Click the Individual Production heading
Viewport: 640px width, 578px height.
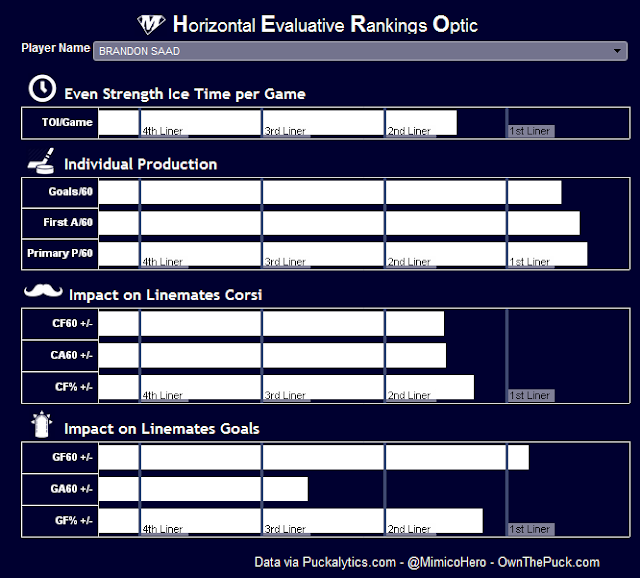point(141,164)
